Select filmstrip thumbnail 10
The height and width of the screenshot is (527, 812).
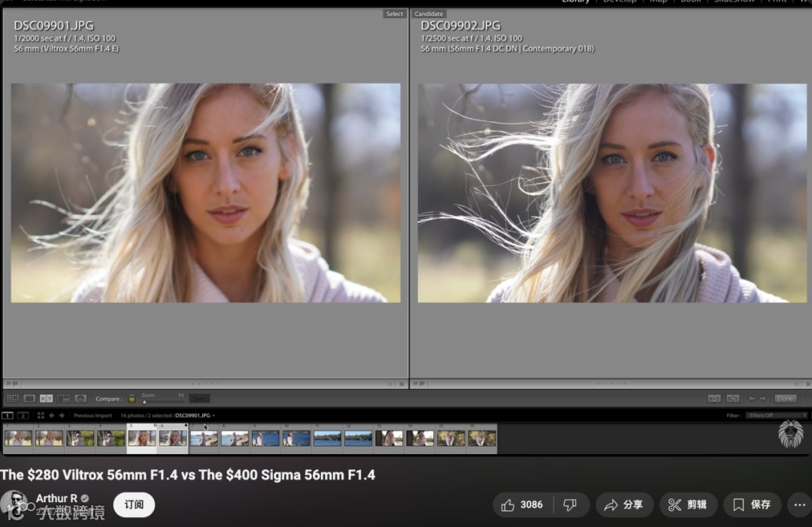[x=297, y=438]
